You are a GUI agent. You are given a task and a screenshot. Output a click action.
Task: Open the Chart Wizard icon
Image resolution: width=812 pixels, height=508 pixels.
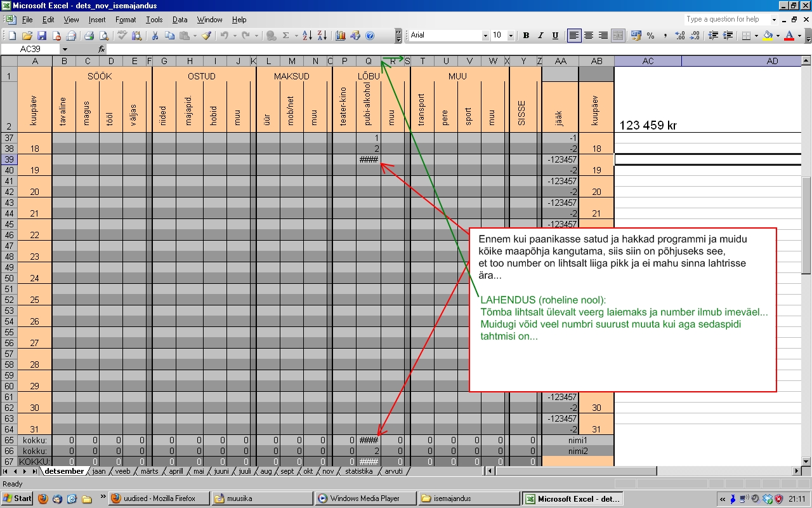coord(341,36)
